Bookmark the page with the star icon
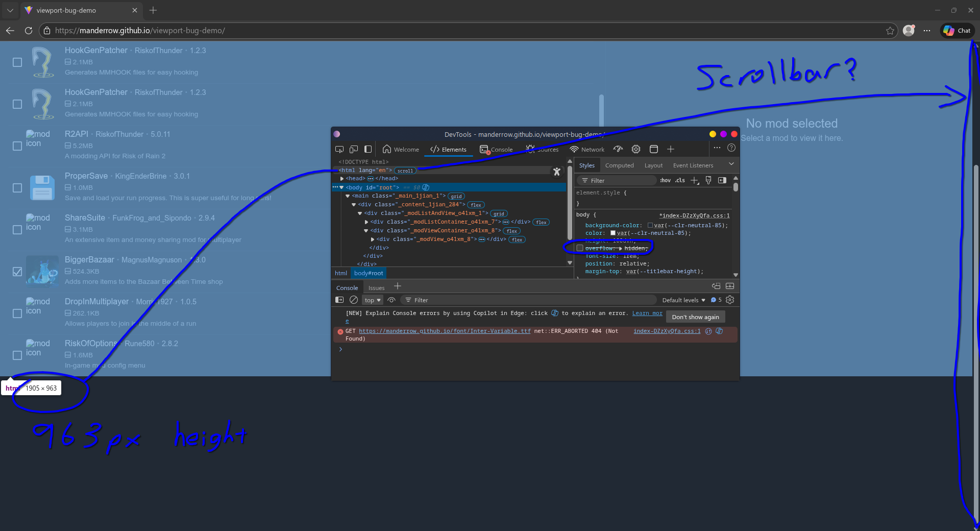980x531 pixels. pyautogui.click(x=890, y=31)
